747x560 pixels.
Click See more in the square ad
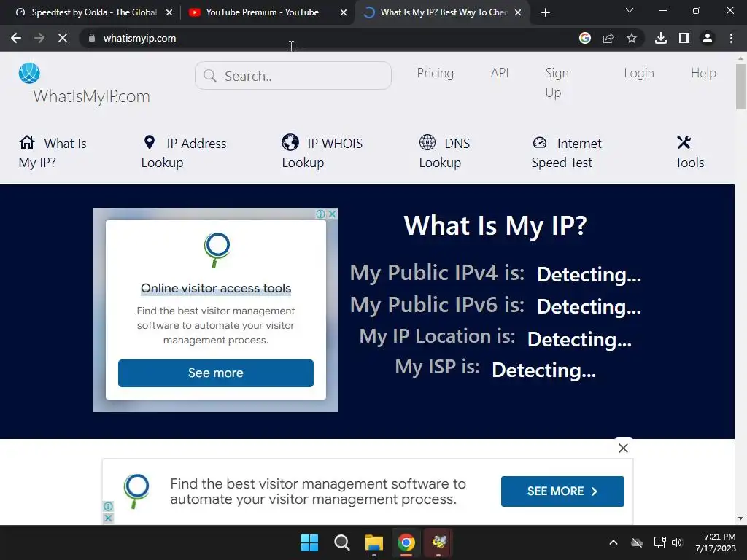click(216, 373)
